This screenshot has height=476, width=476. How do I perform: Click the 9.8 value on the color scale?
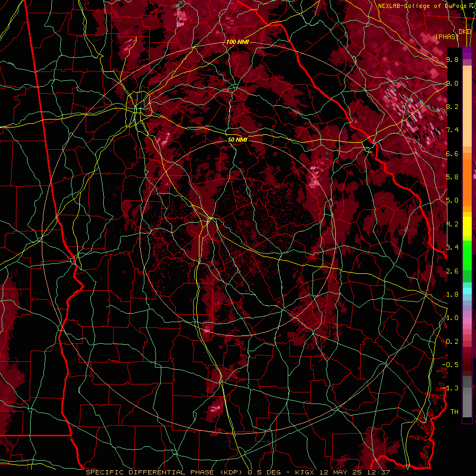click(x=452, y=59)
